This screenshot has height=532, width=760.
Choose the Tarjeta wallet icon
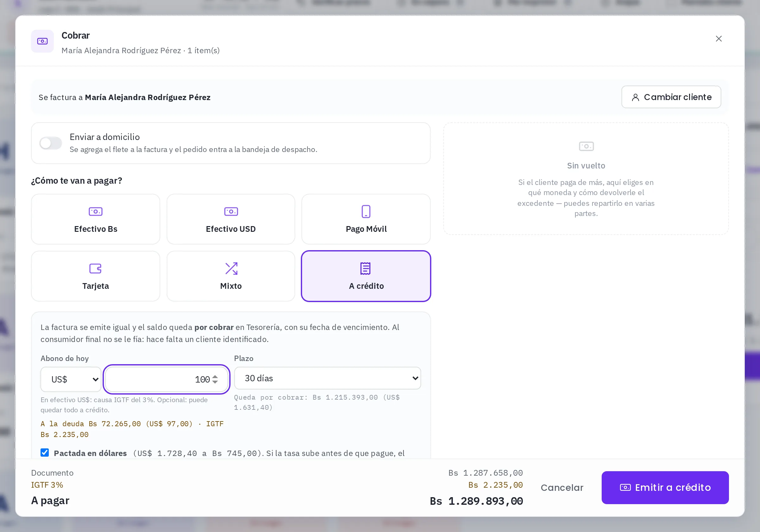coord(96,269)
